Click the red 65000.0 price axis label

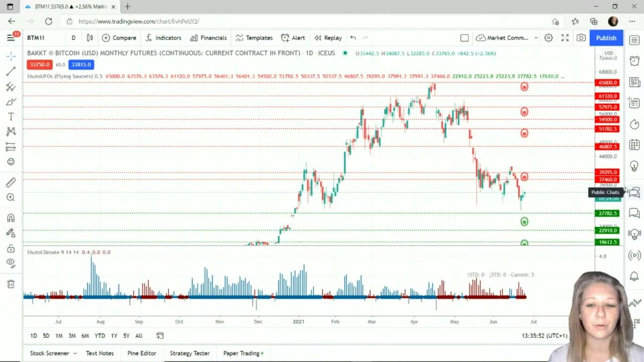(x=608, y=82)
